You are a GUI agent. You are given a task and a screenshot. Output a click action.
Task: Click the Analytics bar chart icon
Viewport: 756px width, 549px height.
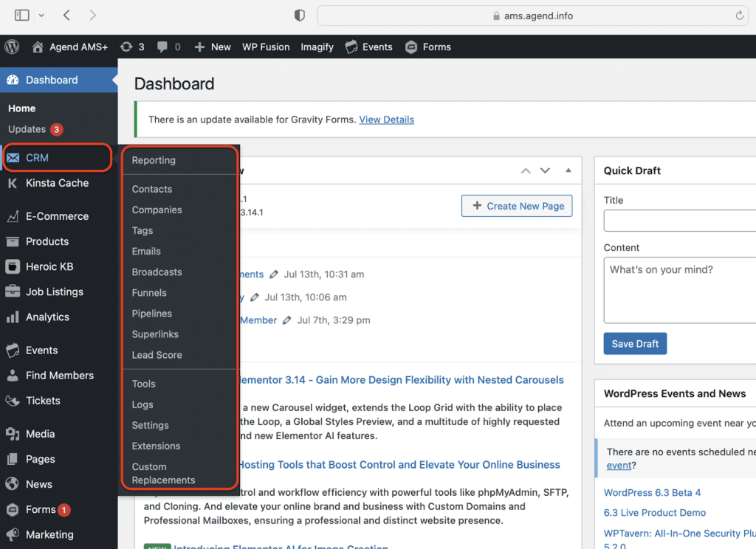[x=13, y=317]
